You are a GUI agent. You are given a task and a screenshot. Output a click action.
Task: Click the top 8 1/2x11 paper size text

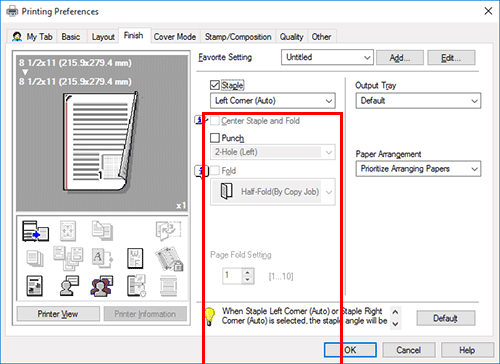coord(75,63)
